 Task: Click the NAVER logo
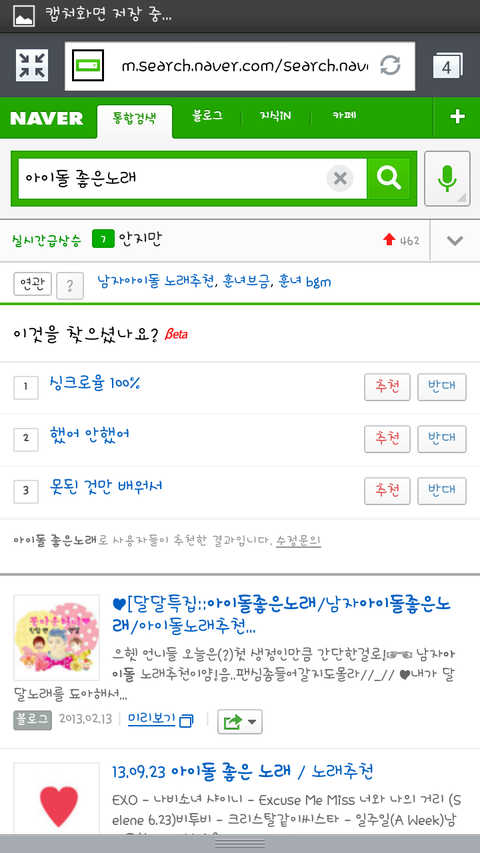(47, 118)
